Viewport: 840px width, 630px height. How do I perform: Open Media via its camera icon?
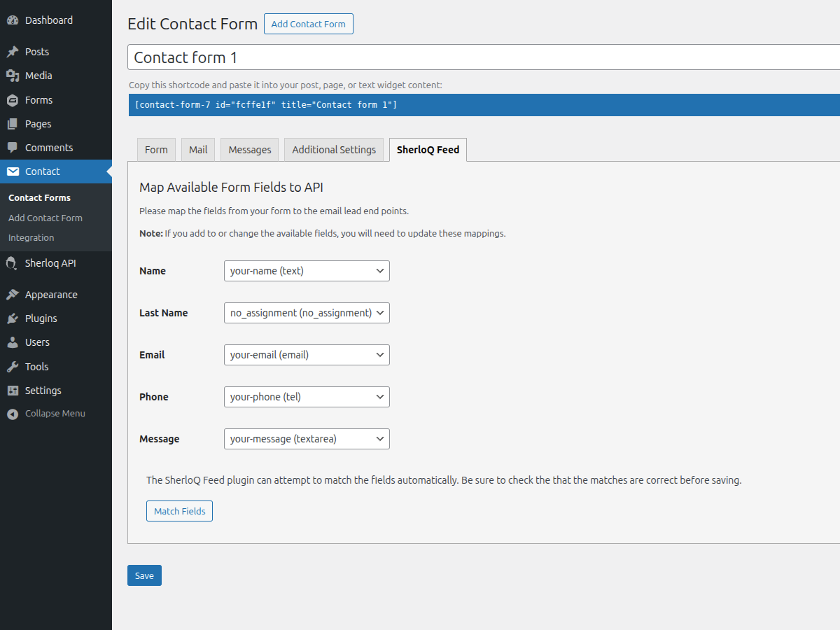[13, 76]
